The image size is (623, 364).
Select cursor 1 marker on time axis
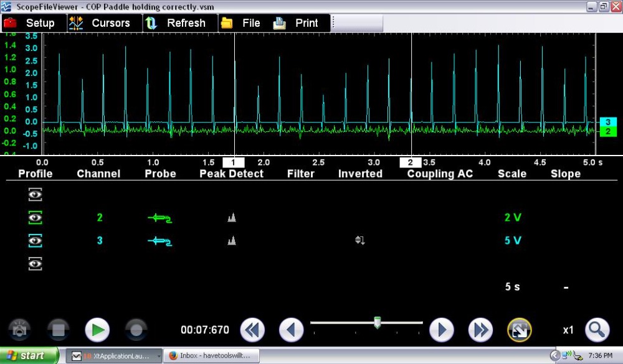[x=233, y=162]
